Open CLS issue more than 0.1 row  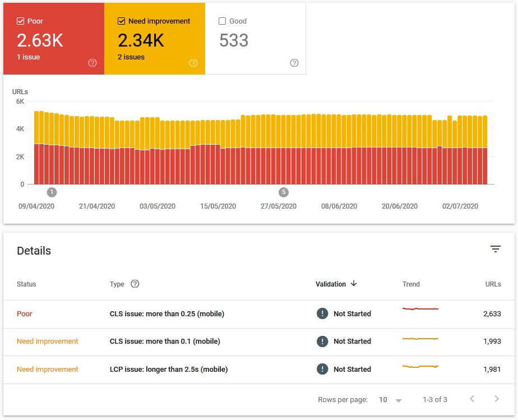(x=165, y=341)
